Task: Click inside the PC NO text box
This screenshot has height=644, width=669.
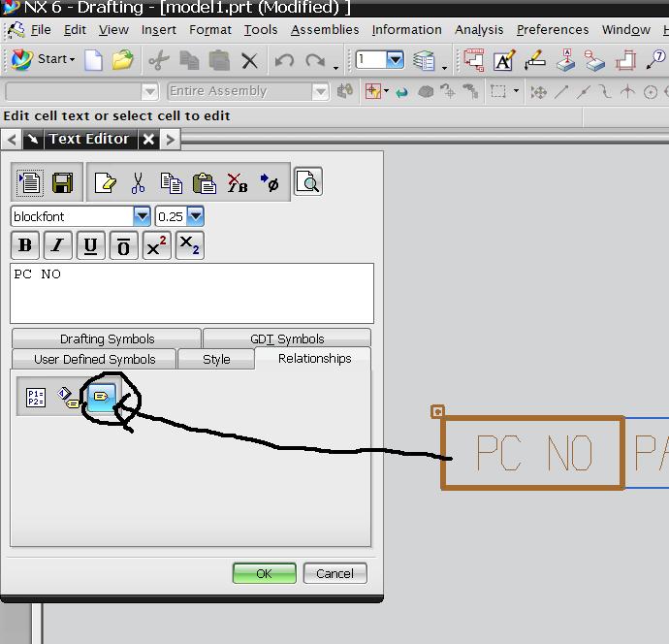Action: tap(192, 293)
